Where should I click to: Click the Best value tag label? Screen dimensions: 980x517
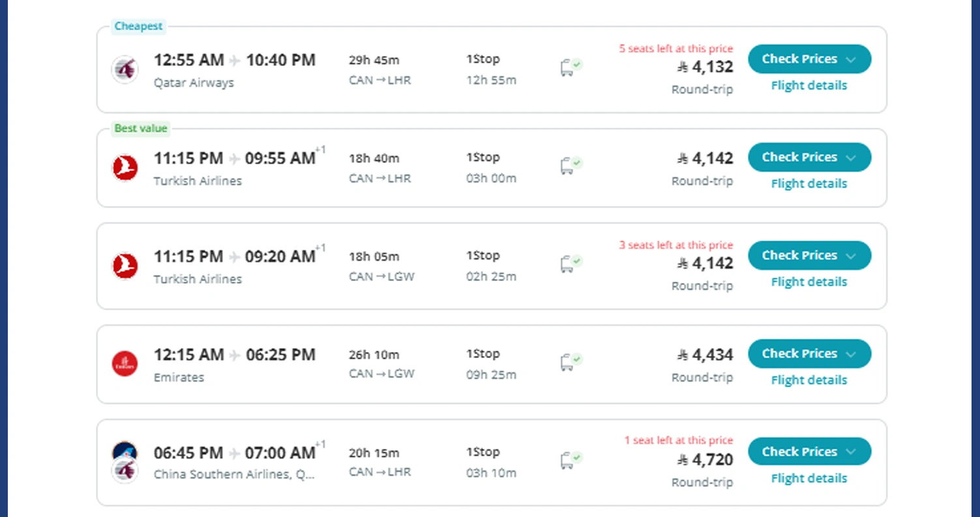click(141, 128)
